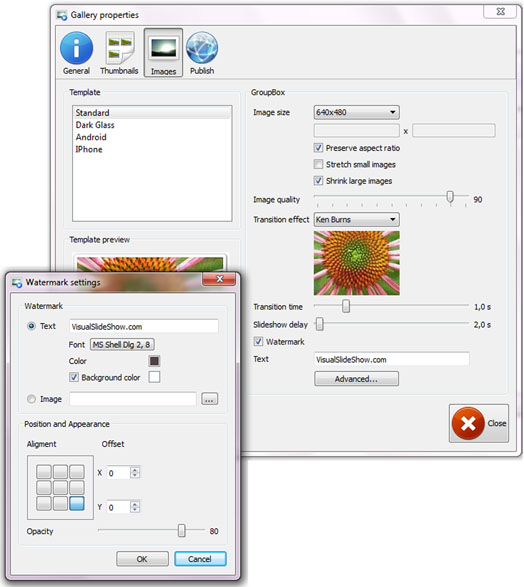Click the Advanced... button
Viewport: 524px width, 587px height.
click(356, 378)
